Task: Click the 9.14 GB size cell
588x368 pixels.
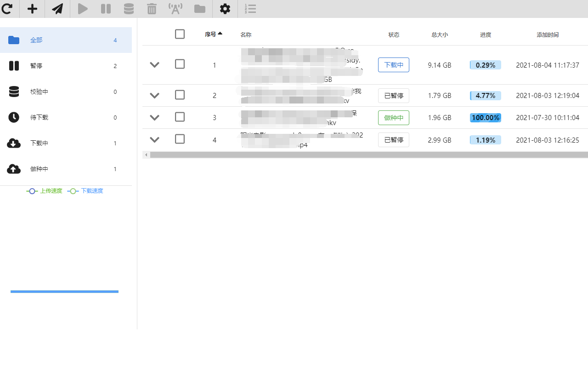Action: [440, 65]
